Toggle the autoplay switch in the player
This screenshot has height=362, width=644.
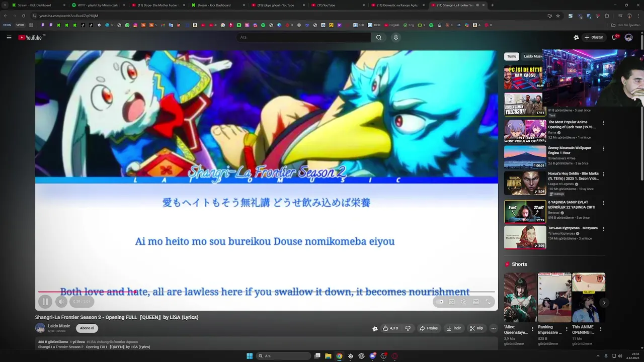(441, 302)
